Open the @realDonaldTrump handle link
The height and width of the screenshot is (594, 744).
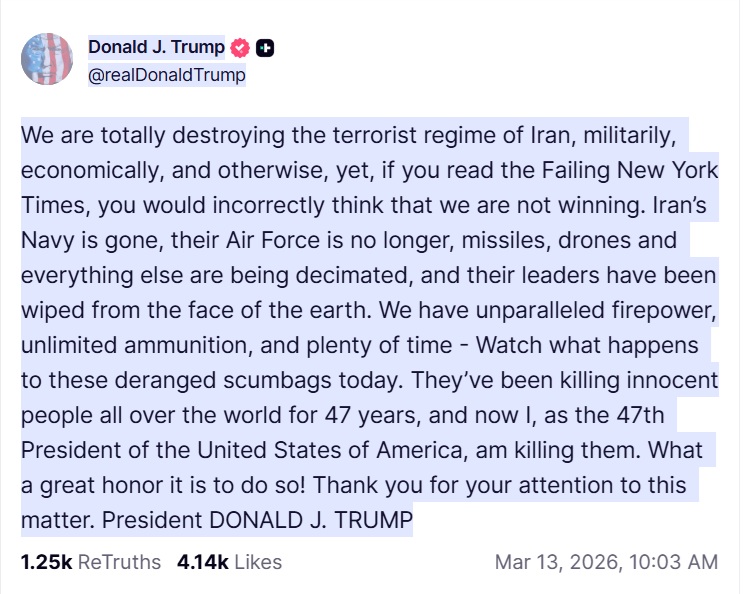point(167,75)
